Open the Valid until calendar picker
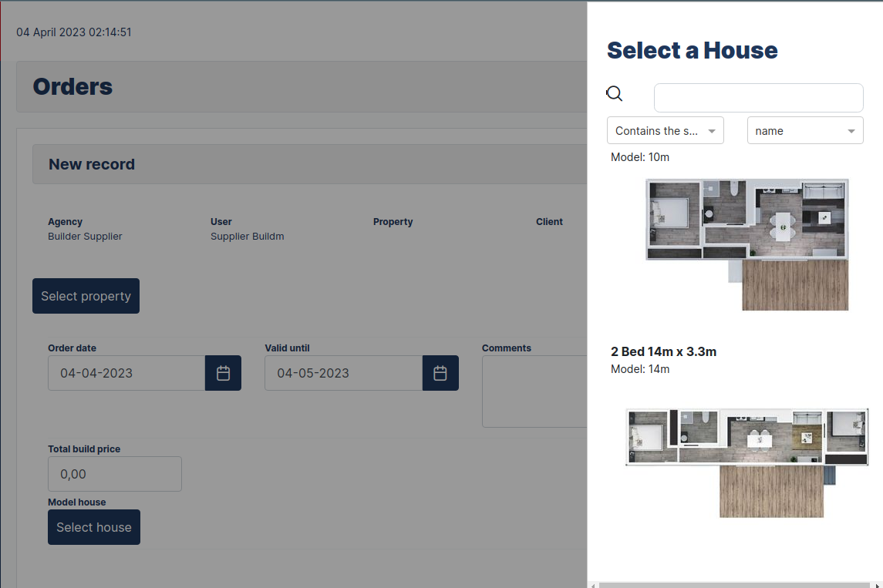 [440, 373]
